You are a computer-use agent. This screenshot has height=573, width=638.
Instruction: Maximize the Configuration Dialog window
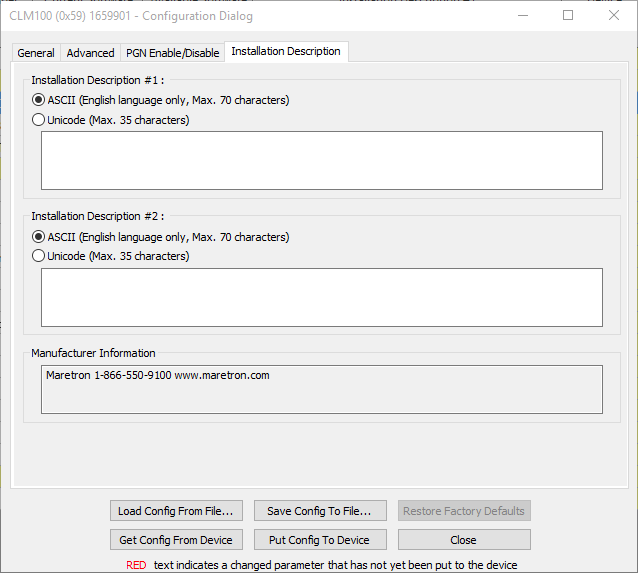click(568, 15)
